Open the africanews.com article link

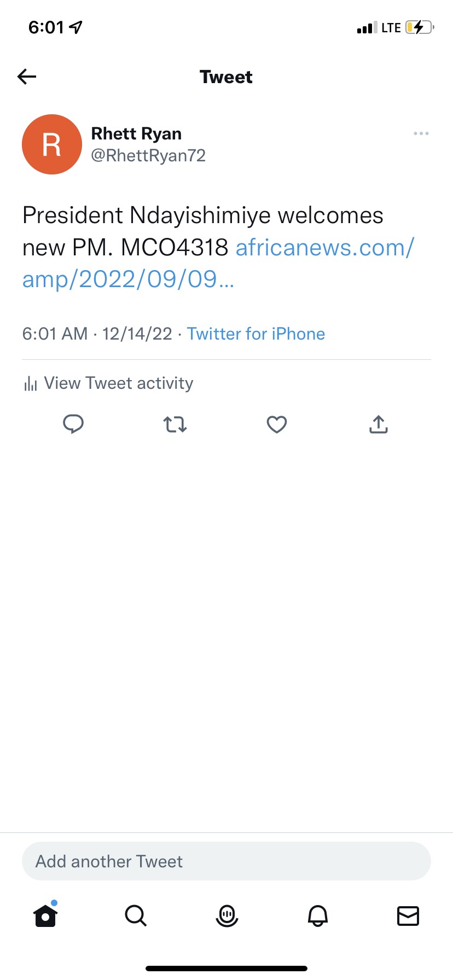[324, 248]
